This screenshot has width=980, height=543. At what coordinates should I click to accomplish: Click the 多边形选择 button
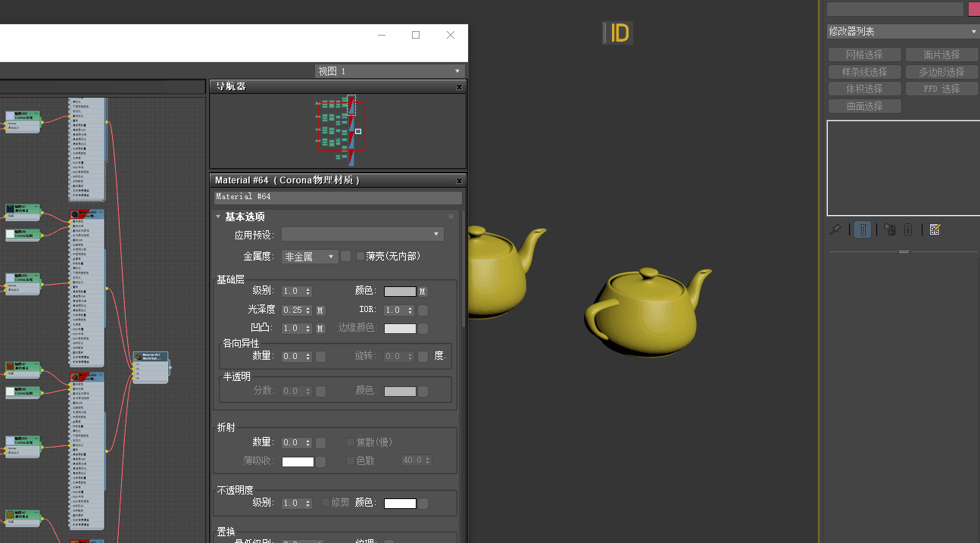(941, 72)
